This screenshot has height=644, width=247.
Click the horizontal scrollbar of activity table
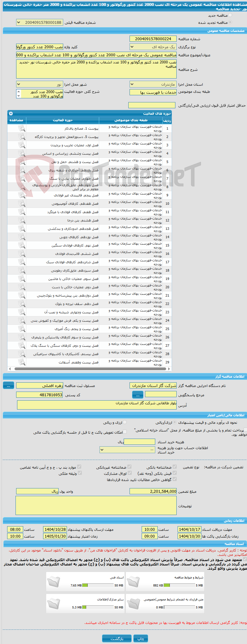(x=90, y=369)
